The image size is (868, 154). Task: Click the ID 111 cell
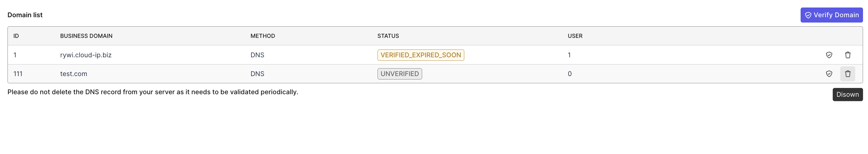tap(18, 74)
